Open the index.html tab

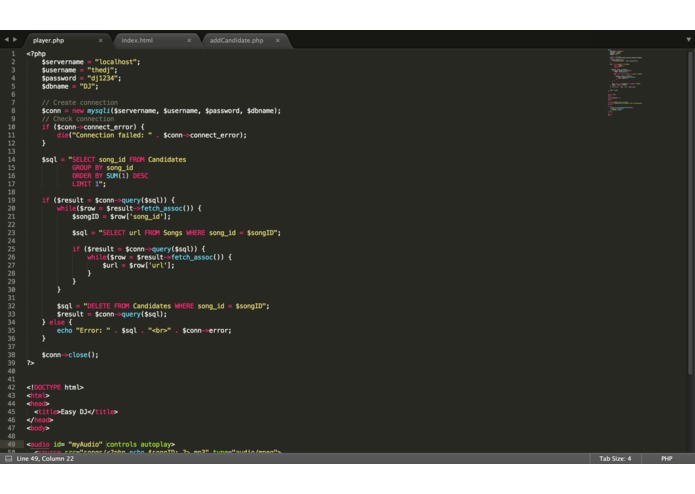(x=137, y=40)
